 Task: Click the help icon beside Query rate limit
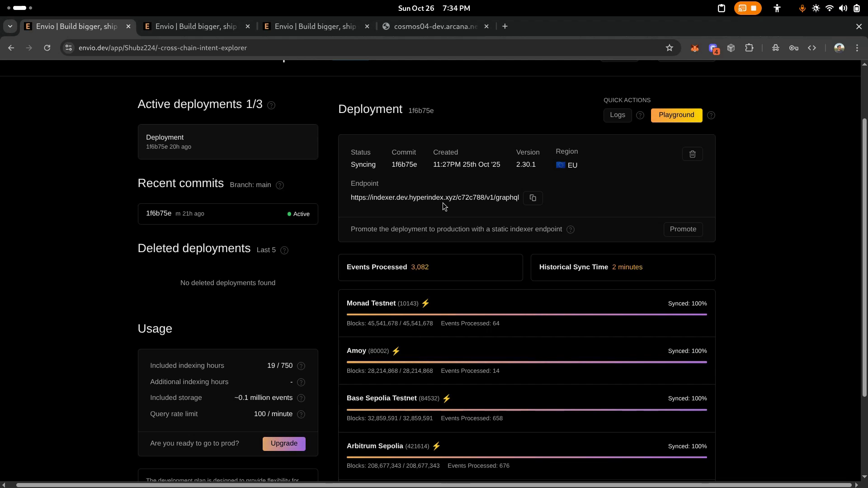coord(301,414)
